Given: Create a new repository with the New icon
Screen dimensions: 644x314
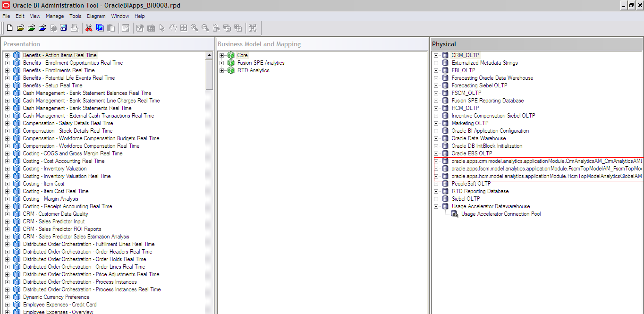Looking at the screenshot, I should [x=9, y=28].
